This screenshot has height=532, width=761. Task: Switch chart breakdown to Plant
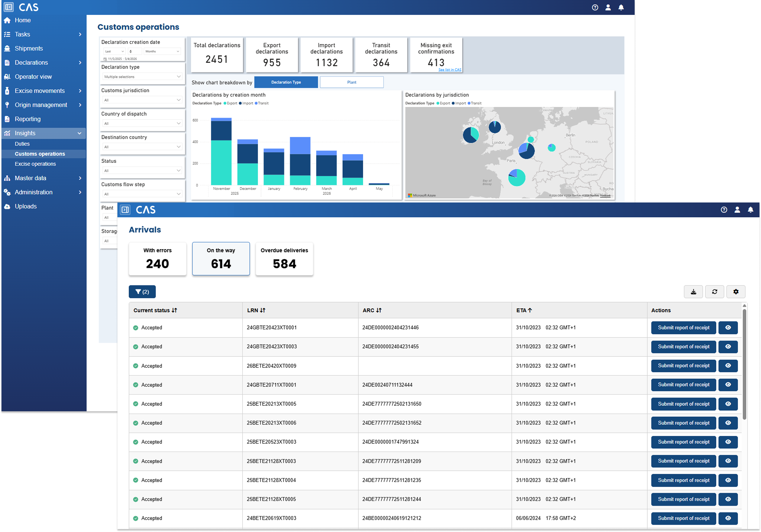(x=352, y=82)
